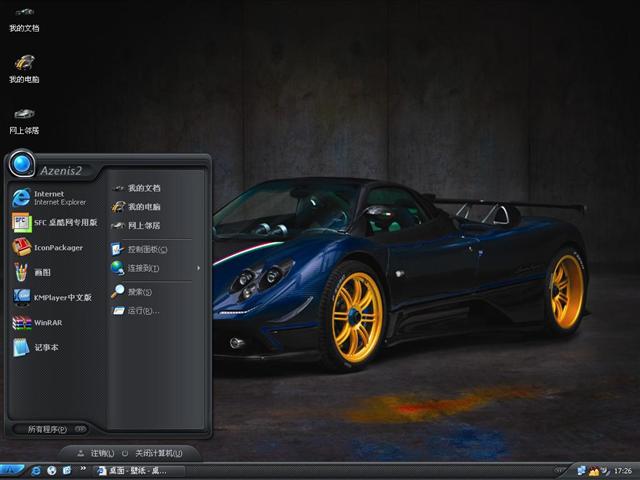640x480 pixels.
Task: Open 网上邻居 desktop icon
Action: click(24, 119)
